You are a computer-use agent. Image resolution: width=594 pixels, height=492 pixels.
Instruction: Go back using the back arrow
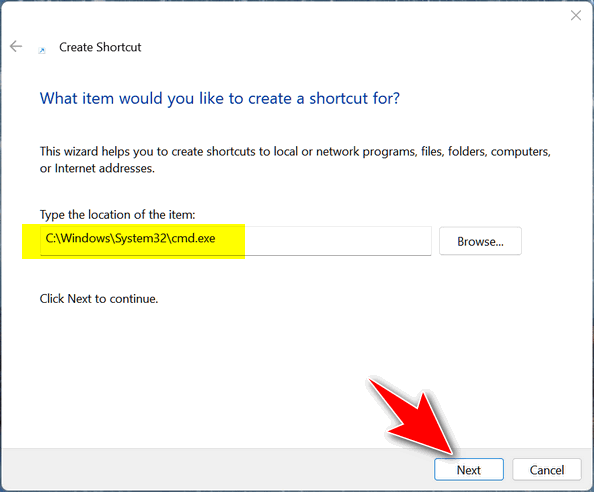point(16,47)
